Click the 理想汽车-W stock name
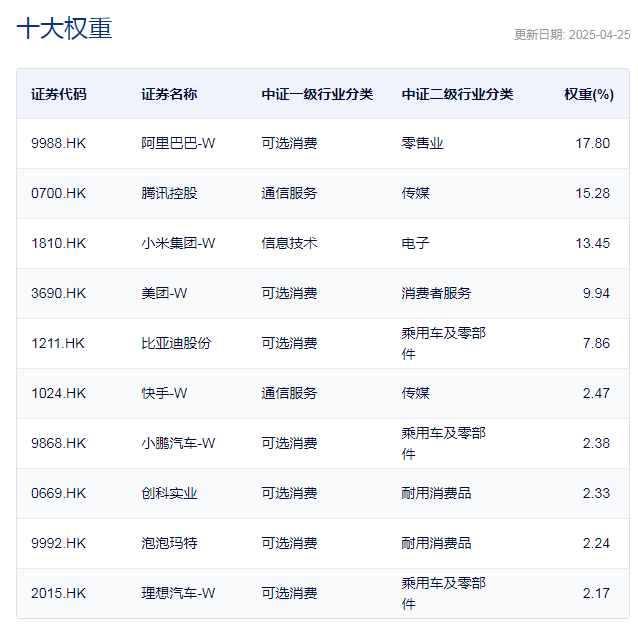The image size is (638, 624). pyautogui.click(x=178, y=593)
